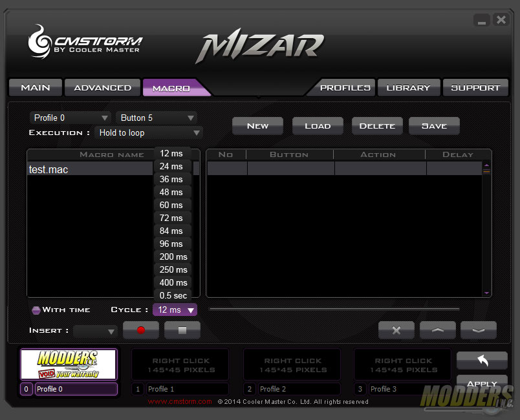Click the Action column header

[x=379, y=154]
